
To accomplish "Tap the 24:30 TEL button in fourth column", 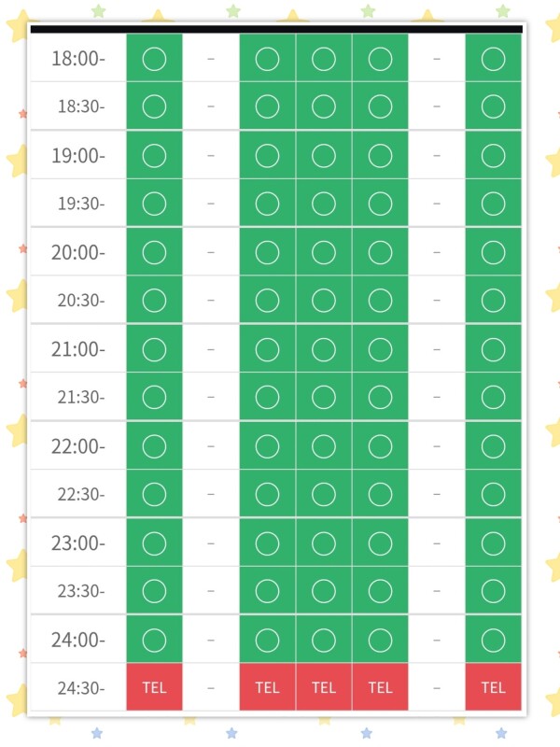I will (324, 688).
